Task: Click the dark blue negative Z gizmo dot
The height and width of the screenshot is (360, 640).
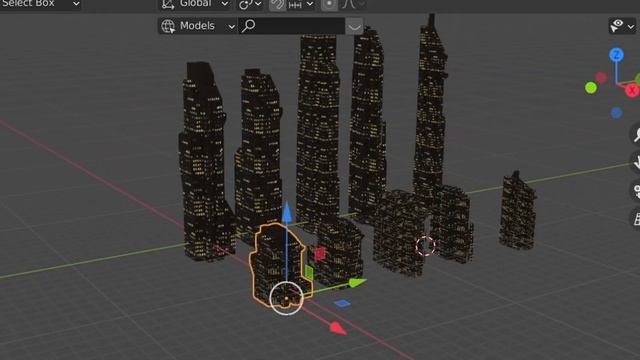Action: pos(616,113)
